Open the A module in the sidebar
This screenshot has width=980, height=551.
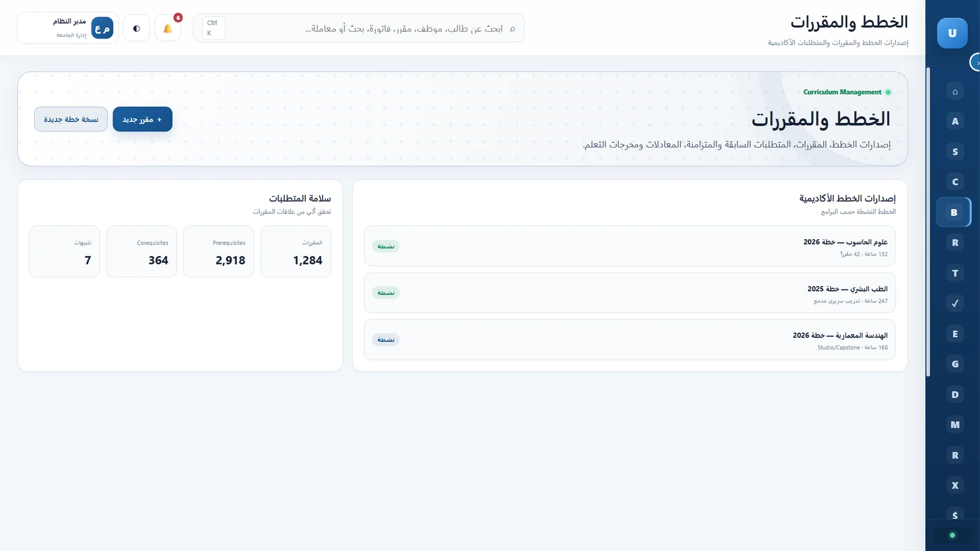click(955, 121)
